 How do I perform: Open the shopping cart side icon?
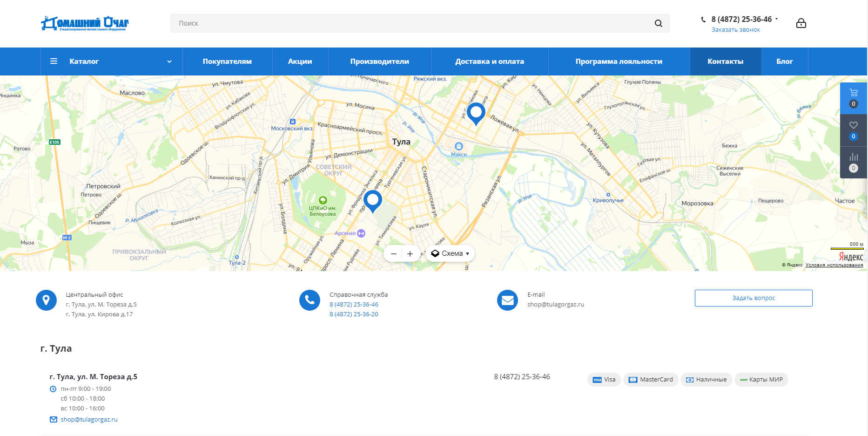click(x=853, y=93)
